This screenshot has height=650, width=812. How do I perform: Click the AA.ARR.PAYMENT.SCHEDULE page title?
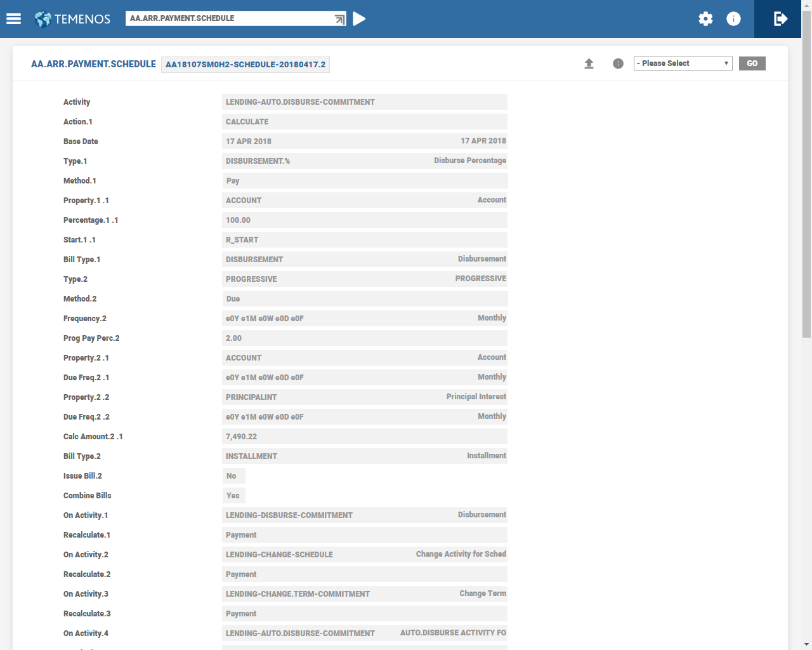93,64
